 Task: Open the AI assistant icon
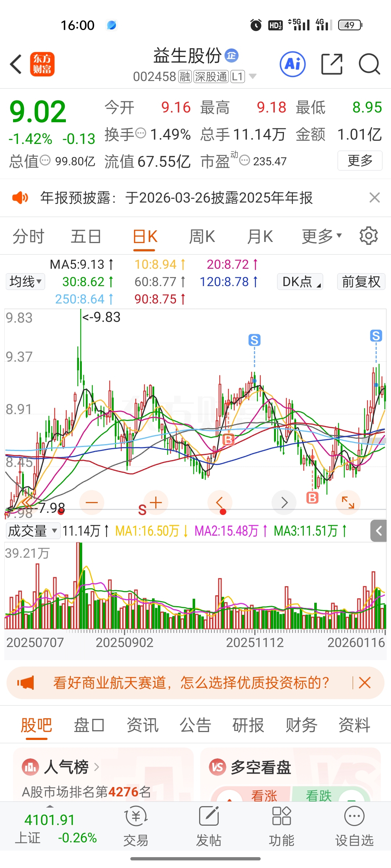click(x=293, y=64)
